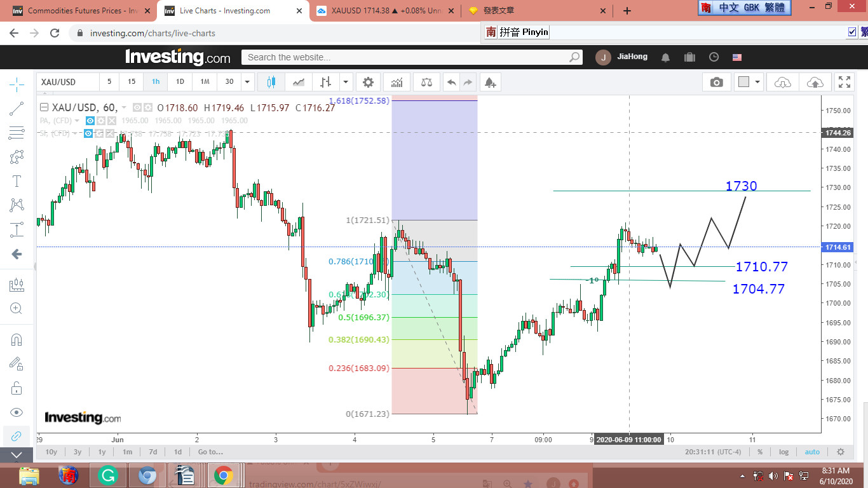Undo last chart action
The width and height of the screenshot is (868, 488).
[451, 82]
